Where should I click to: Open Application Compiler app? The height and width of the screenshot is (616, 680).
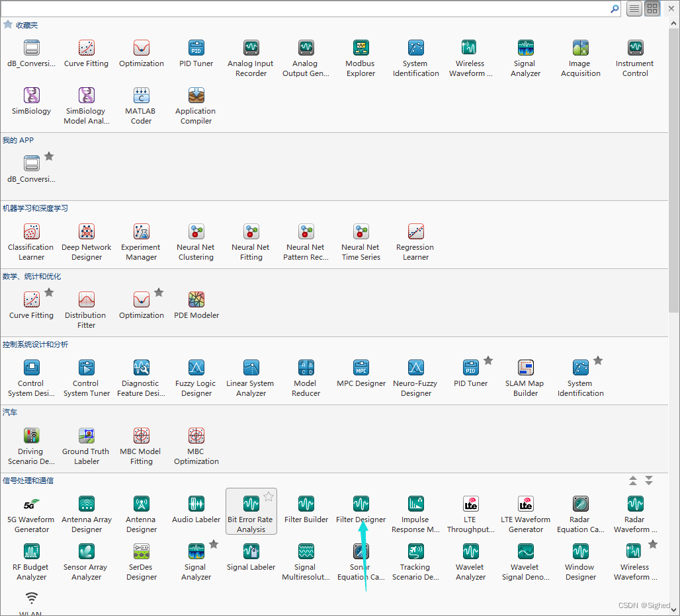(x=196, y=106)
